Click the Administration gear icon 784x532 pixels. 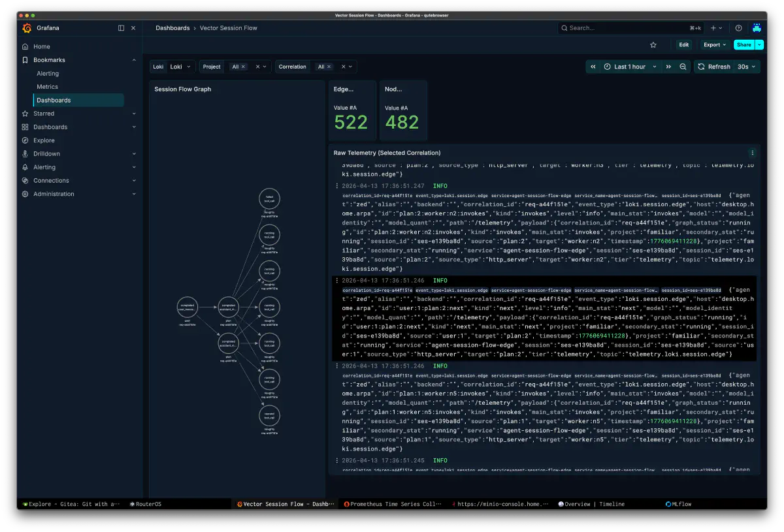tap(25, 194)
